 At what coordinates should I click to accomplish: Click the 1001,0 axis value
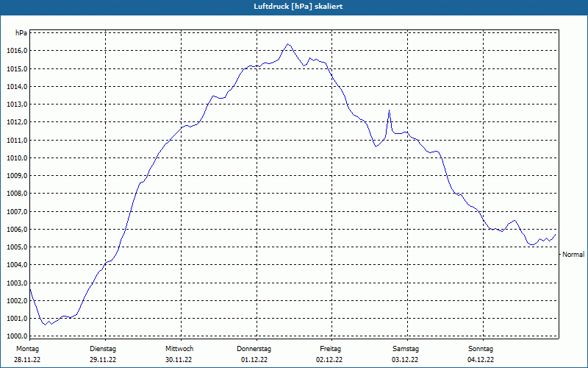coord(17,319)
